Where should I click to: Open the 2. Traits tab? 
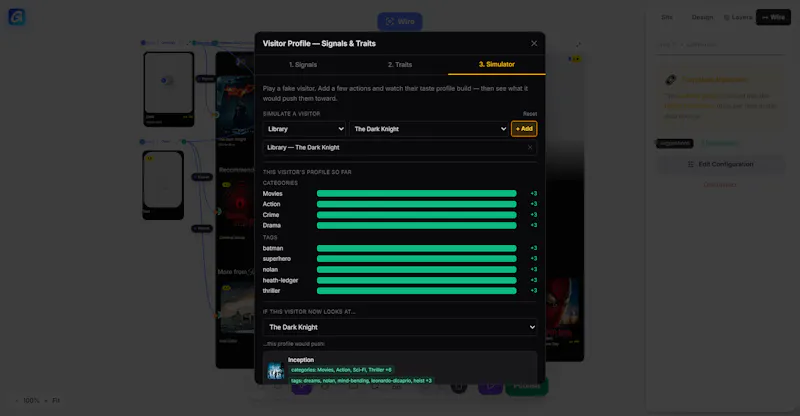point(399,64)
